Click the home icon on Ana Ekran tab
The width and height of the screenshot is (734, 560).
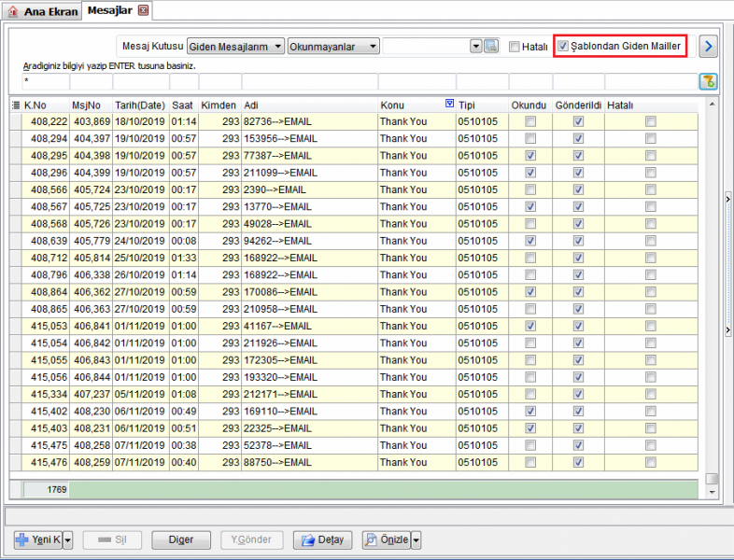click(13, 11)
